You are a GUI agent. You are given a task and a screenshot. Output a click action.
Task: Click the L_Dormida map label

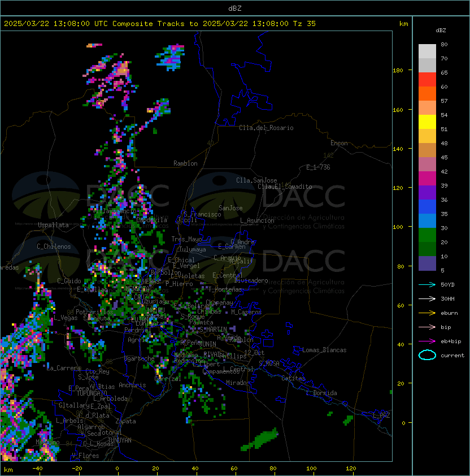tap(321, 393)
